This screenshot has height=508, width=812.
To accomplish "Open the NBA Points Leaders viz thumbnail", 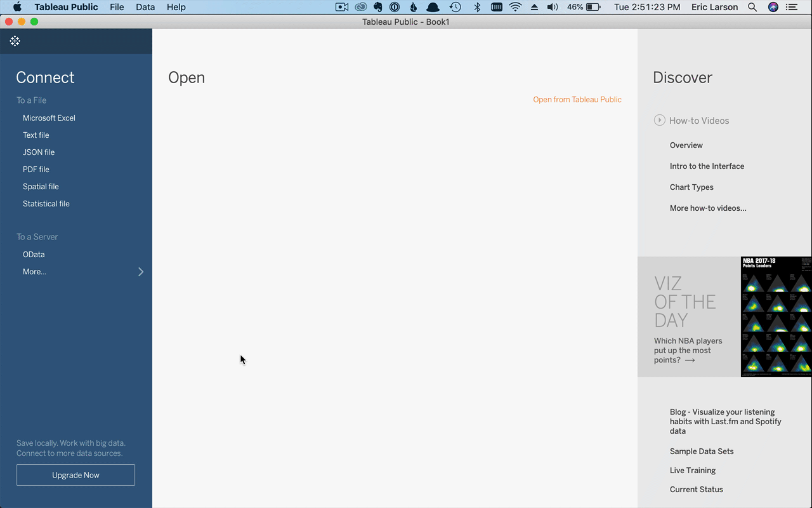I will [x=776, y=317].
